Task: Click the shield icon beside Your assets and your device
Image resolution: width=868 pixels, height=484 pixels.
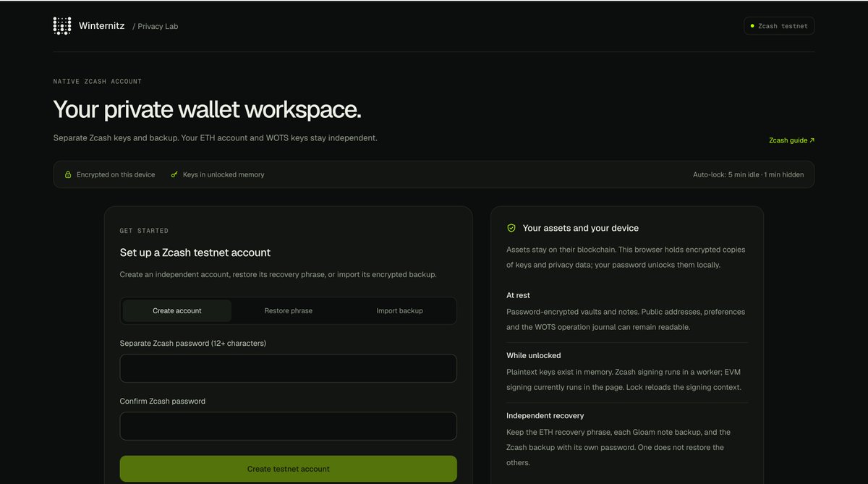Action: [511, 228]
